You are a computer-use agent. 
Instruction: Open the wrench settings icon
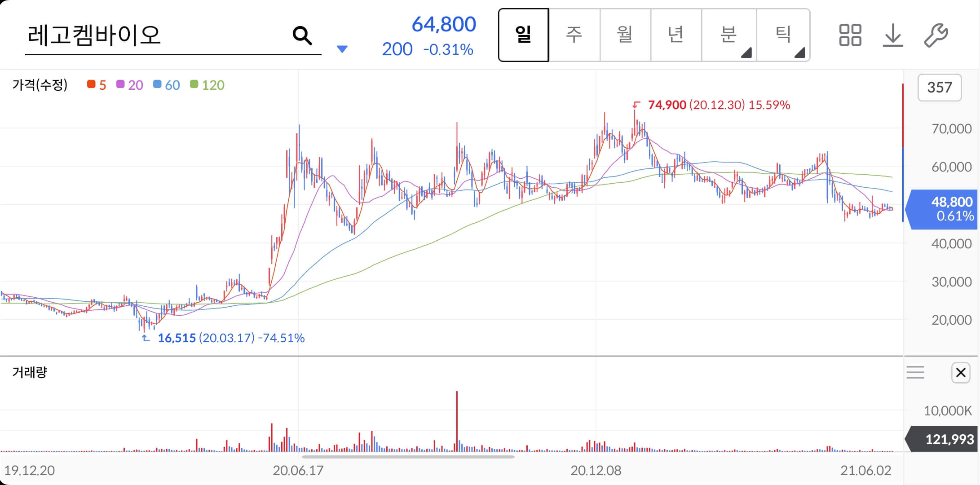click(936, 35)
